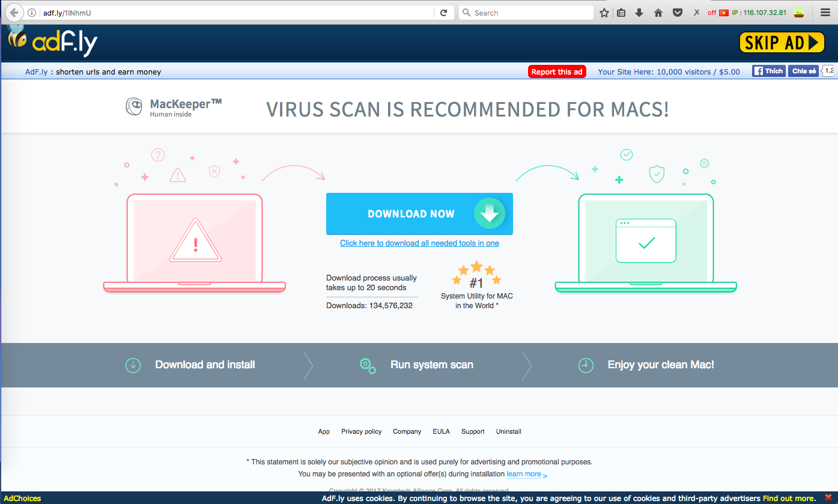Open 'Your Site Here: 10,000 visitors' link
Screen dimensions: 838x504
coord(669,71)
